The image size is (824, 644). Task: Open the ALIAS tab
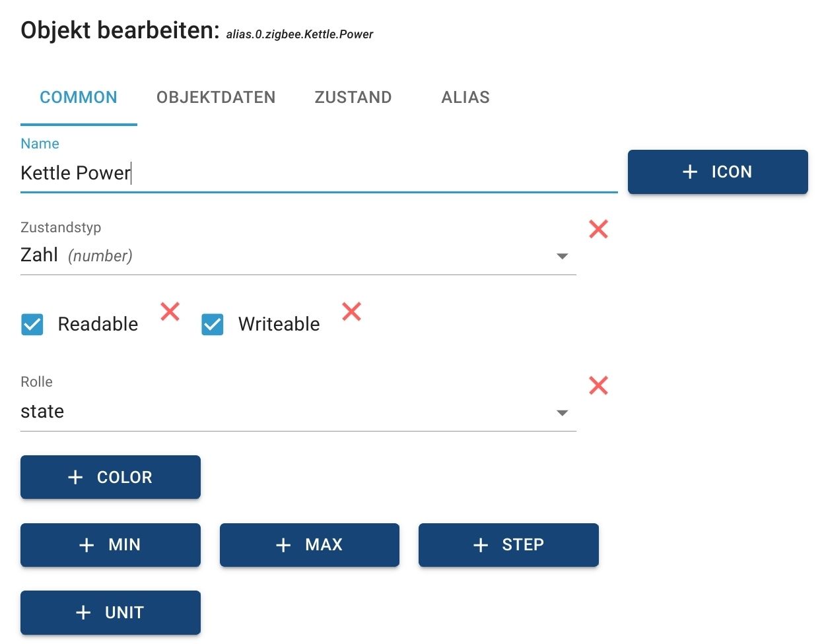point(465,98)
